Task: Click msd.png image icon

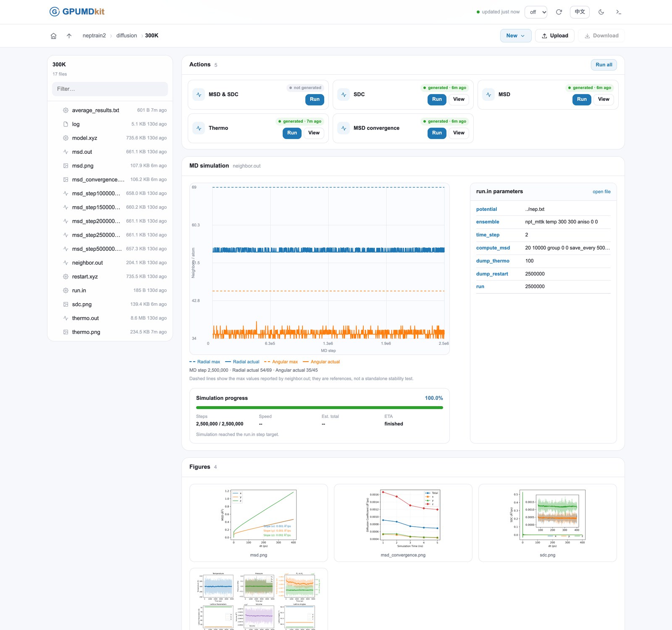Action: tap(66, 166)
